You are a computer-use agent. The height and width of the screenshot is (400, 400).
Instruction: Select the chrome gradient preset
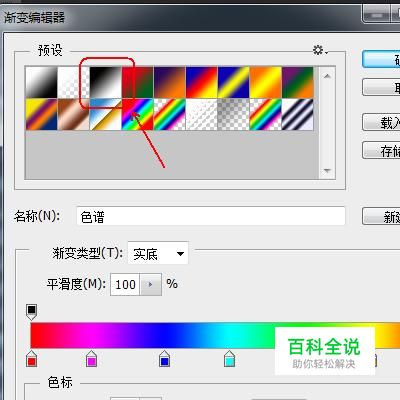click(106, 114)
